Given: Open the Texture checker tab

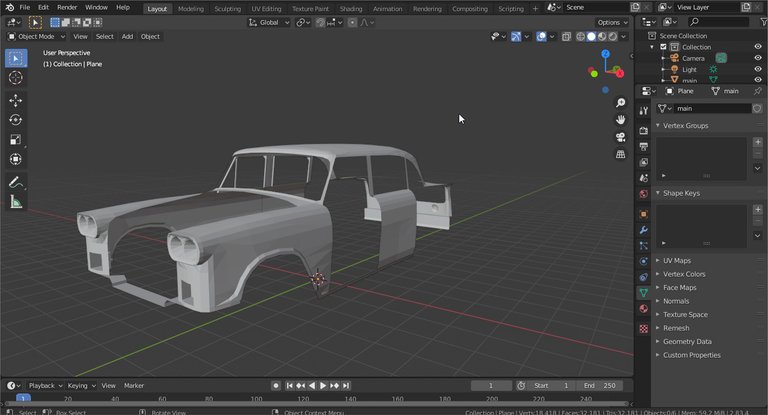Looking at the screenshot, I should (644, 329).
